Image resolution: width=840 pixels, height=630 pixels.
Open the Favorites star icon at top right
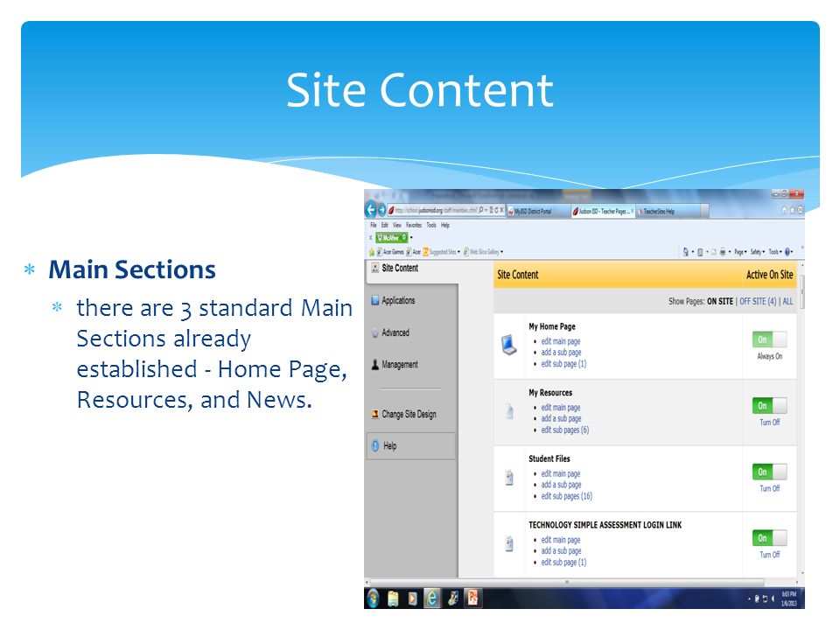click(x=793, y=211)
